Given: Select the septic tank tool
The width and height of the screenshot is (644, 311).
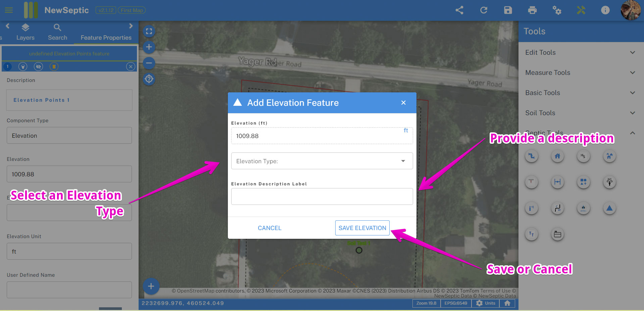Looking at the screenshot, I should [557, 234].
